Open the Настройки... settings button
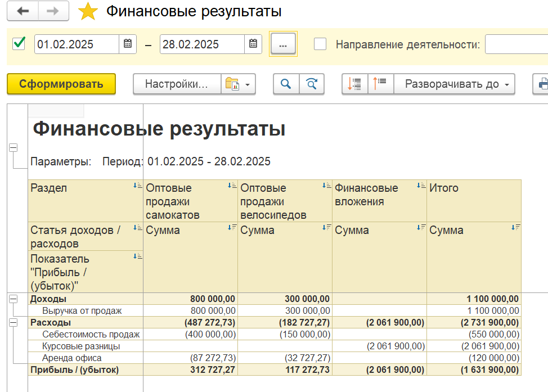Image resolution: width=548 pixels, height=392 pixels. 177,84
